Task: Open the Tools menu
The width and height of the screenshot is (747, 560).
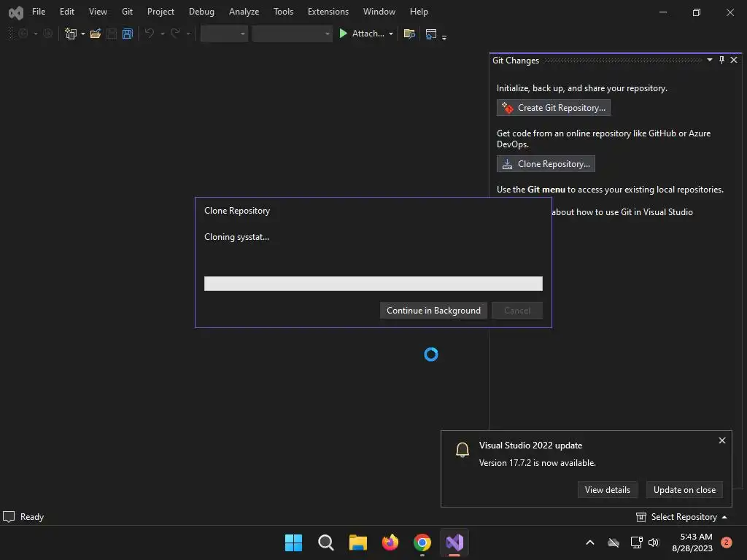Action: [x=283, y=12]
